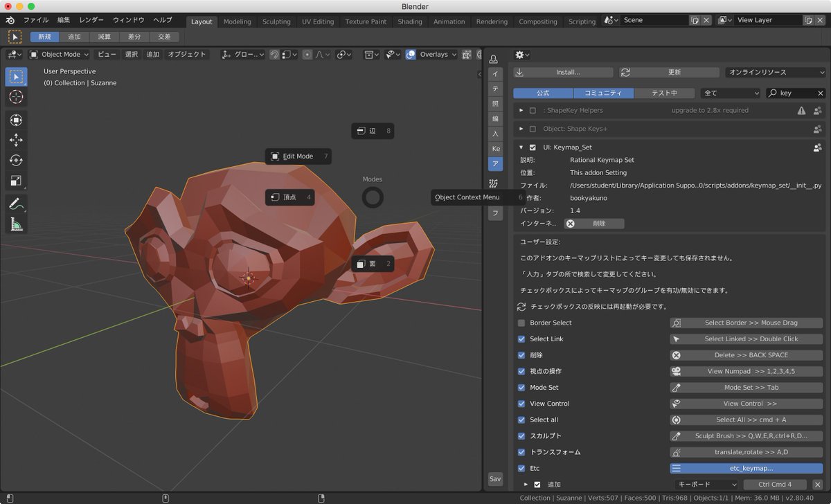This screenshot has height=504, width=831.
Task: Expand the ShapeKey Helpers addon row
Action: pos(521,110)
